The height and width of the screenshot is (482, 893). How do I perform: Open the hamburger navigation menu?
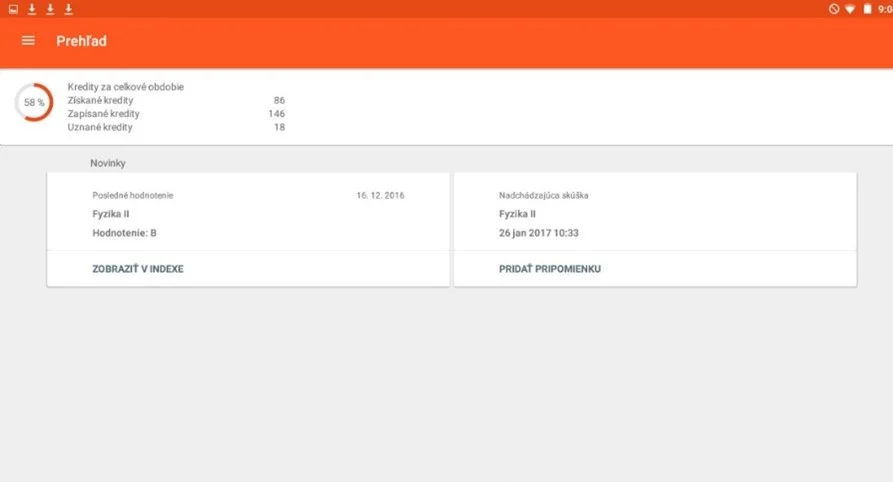(28, 41)
